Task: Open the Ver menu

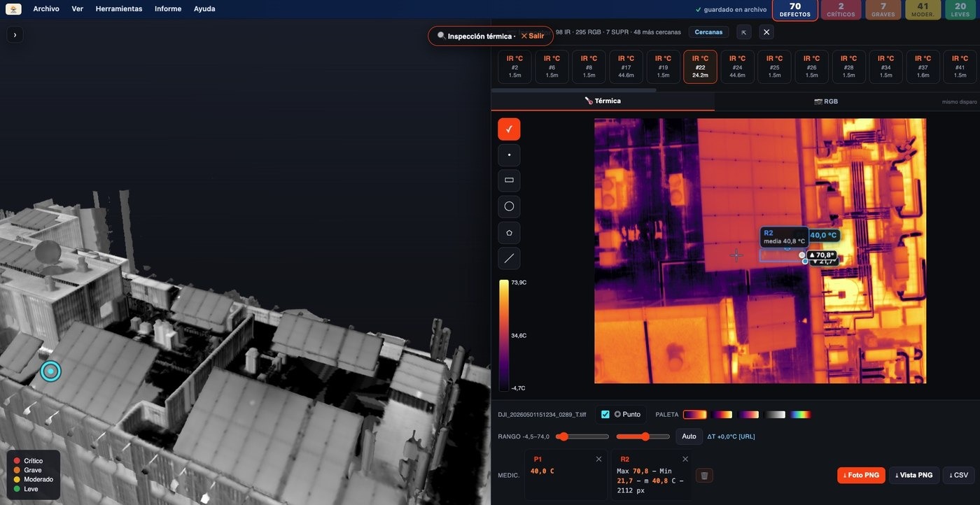Action: click(x=78, y=9)
